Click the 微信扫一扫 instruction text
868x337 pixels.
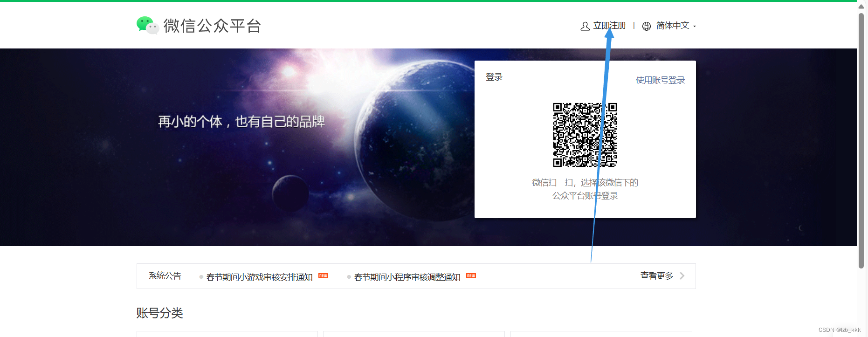click(585, 189)
